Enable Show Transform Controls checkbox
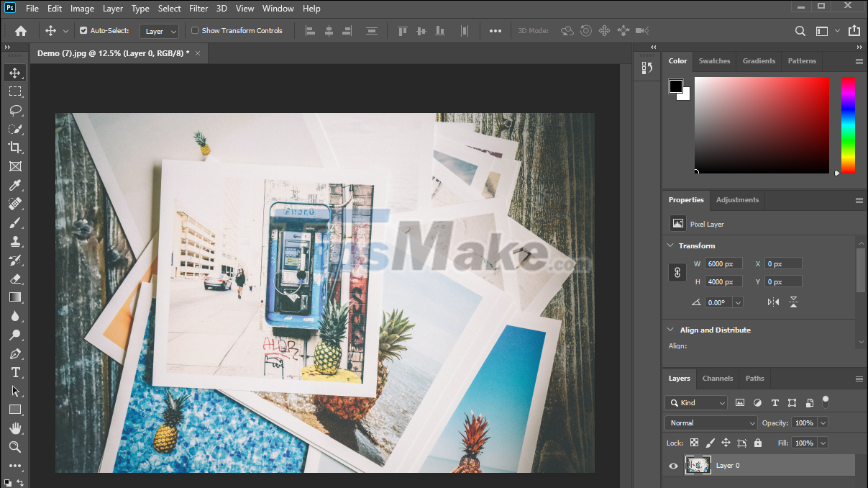 pyautogui.click(x=195, y=31)
